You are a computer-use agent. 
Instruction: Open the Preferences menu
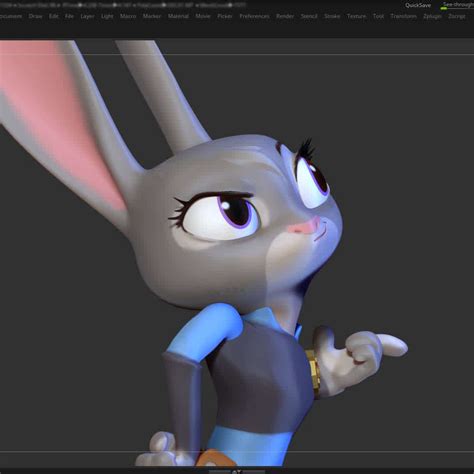pos(254,16)
